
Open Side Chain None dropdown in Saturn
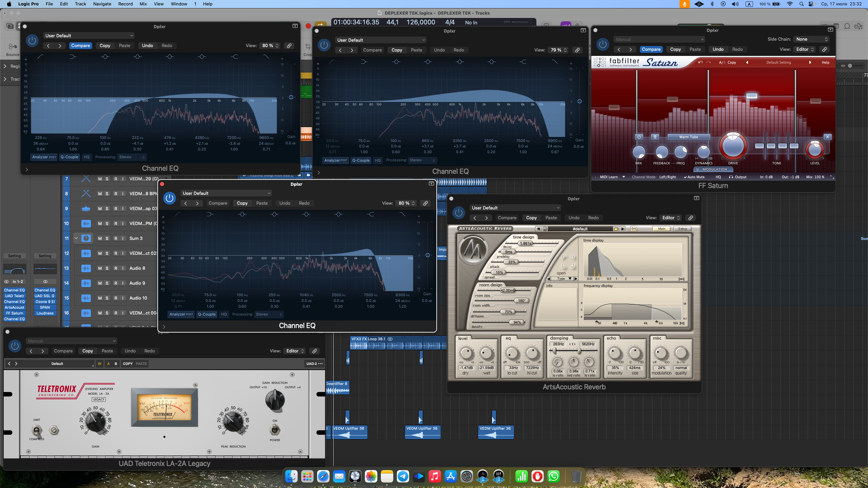click(811, 39)
